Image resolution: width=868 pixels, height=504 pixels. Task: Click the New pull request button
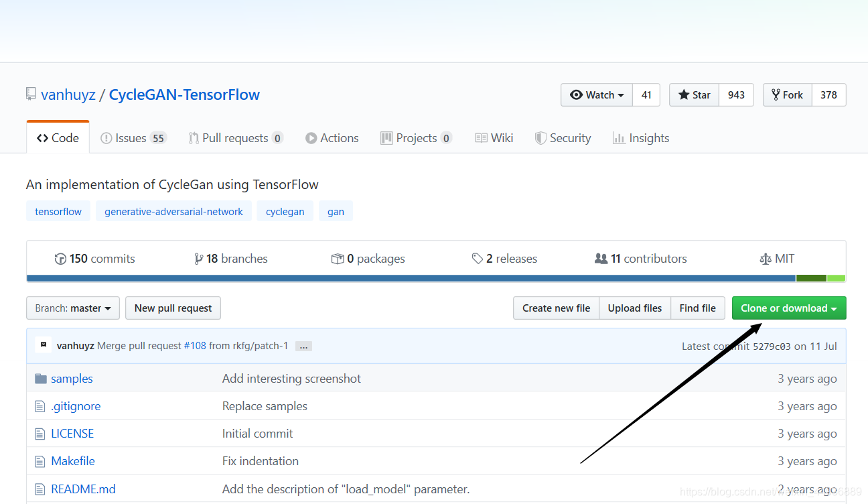(x=173, y=308)
